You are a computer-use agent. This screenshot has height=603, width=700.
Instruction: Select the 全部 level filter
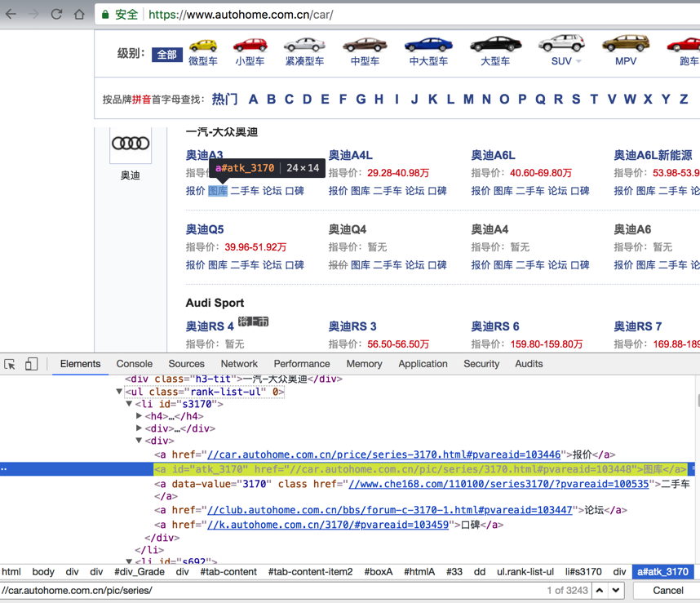pyautogui.click(x=167, y=55)
